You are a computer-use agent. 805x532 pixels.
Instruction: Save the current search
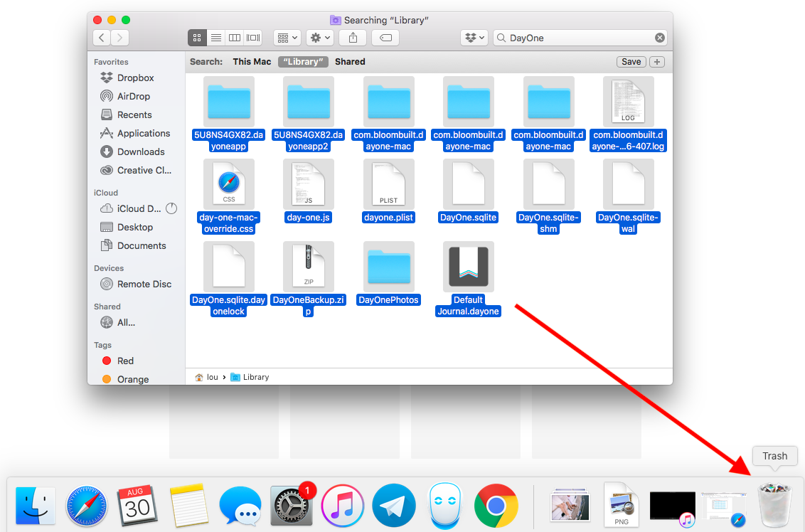pos(631,62)
